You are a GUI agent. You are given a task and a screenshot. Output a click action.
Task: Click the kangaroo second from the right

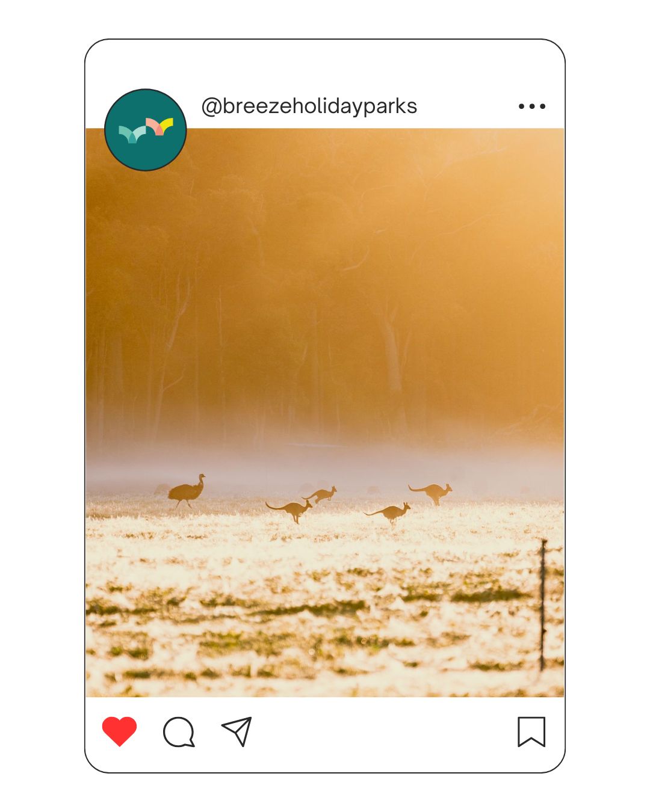coord(388,513)
